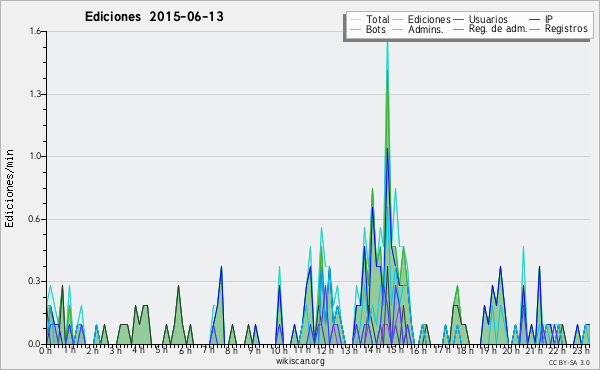Click the 4 h x-axis label
600x370 pixels.
click(139, 350)
